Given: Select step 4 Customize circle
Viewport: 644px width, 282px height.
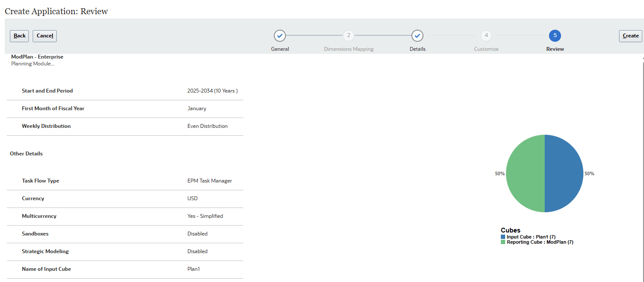Looking at the screenshot, I should coord(486,35).
